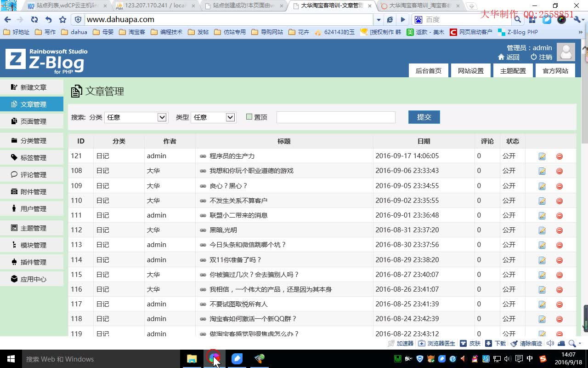
Task: Click the browser undo arrow icon
Action: (x=49, y=20)
